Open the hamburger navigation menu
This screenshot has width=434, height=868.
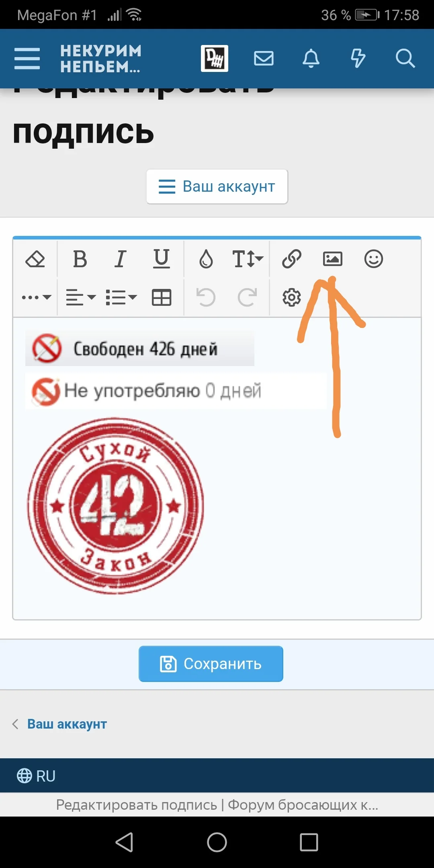tap(27, 59)
